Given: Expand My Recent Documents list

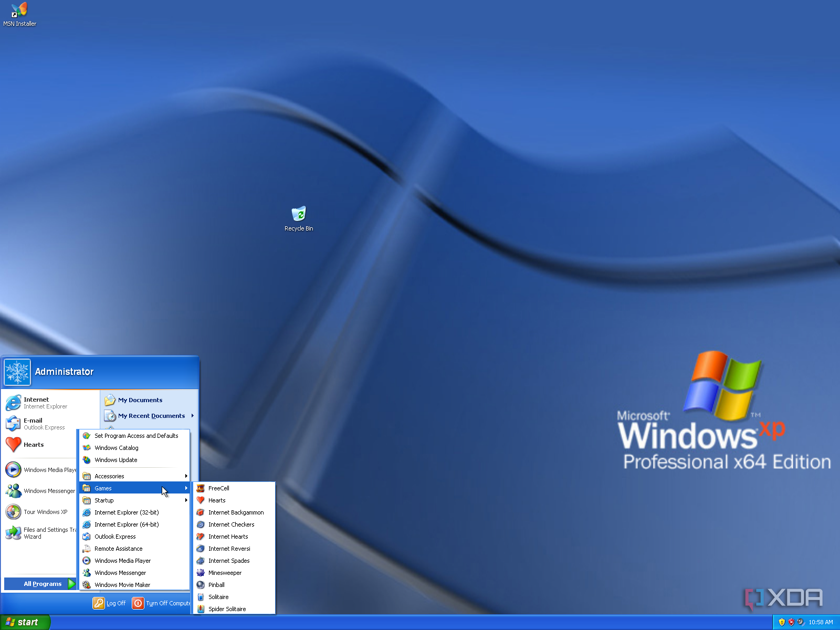Looking at the screenshot, I should (151, 416).
